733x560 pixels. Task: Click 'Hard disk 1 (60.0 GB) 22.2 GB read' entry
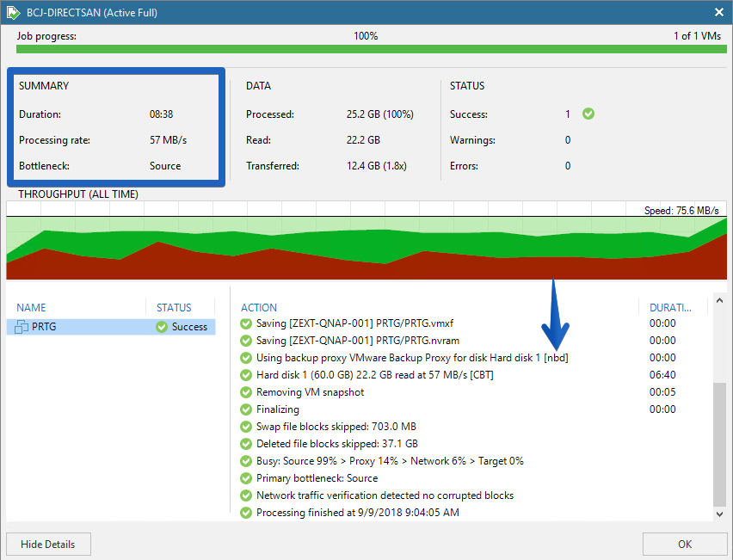pos(375,375)
